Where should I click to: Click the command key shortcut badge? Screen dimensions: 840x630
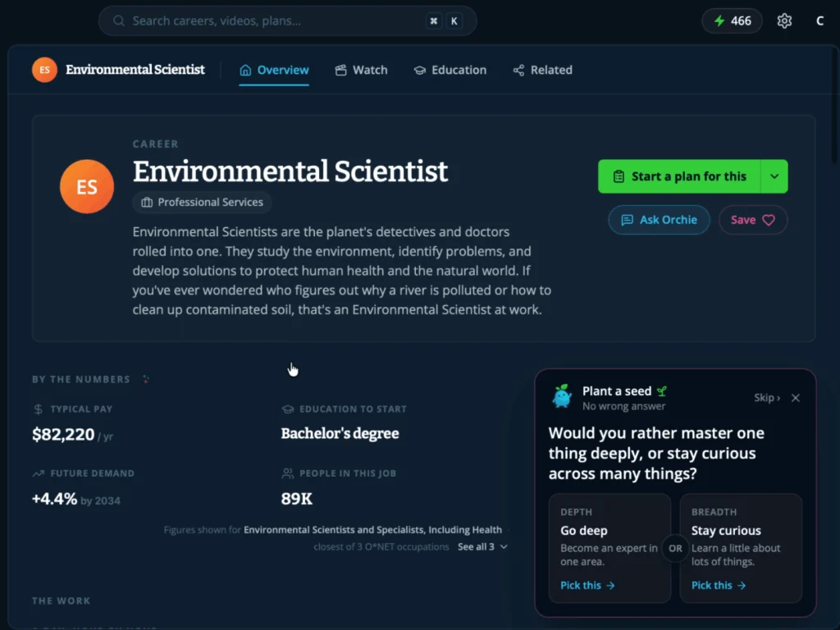[434, 21]
